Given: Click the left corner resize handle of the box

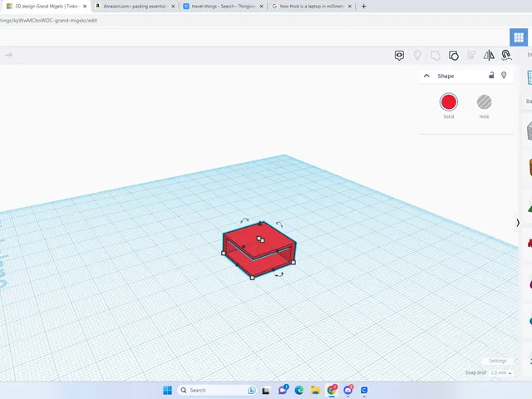Looking at the screenshot, I should (224, 253).
